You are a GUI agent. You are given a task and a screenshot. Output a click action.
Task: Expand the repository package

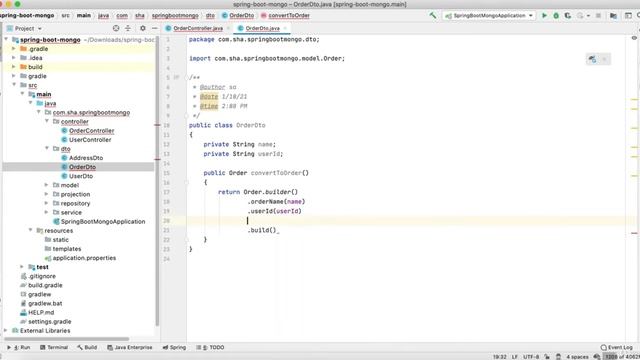(x=47, y=203)
